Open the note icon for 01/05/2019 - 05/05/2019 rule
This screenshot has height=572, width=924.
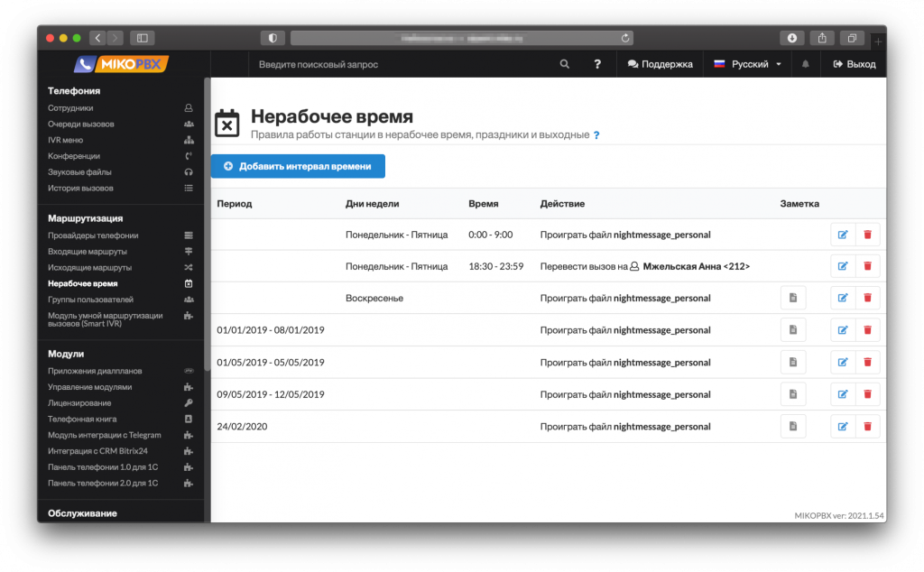click(792, 362)
